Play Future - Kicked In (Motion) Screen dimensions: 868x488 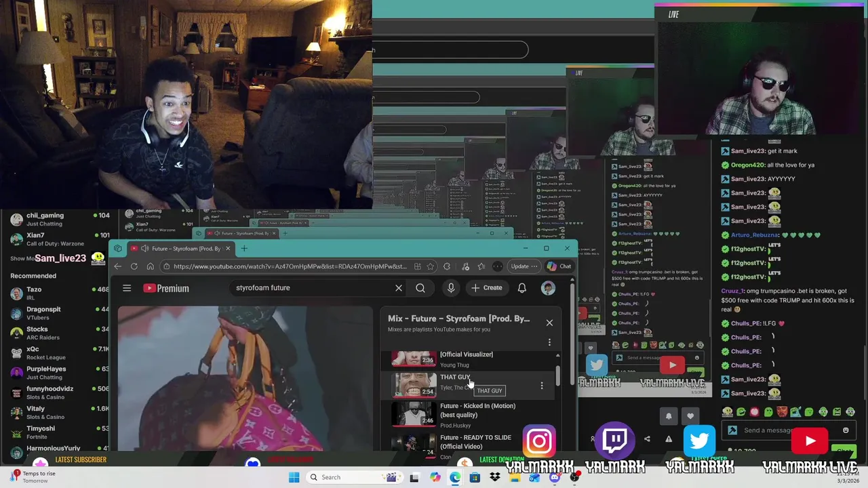tap(477, 410)
